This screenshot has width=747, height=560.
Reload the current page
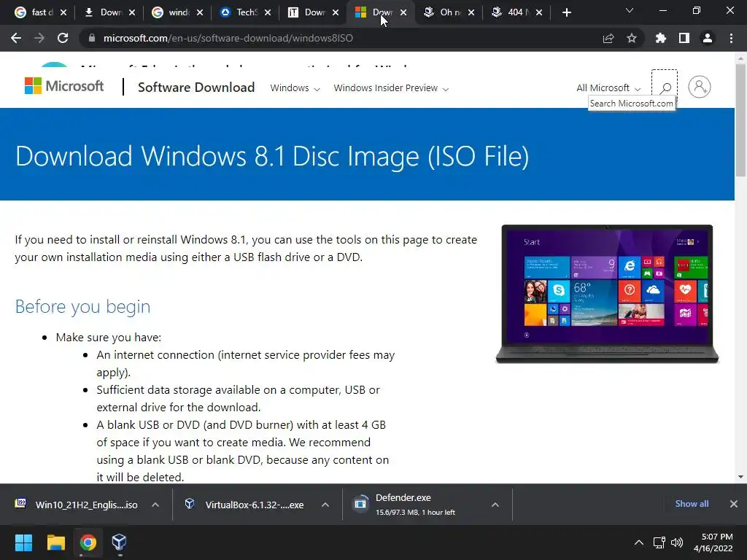point(63,38)
